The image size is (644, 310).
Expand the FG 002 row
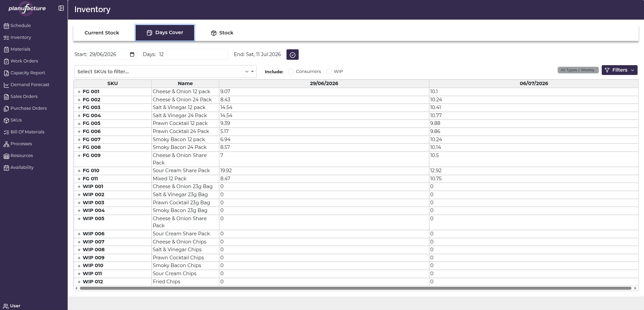[x=79, y=100]
